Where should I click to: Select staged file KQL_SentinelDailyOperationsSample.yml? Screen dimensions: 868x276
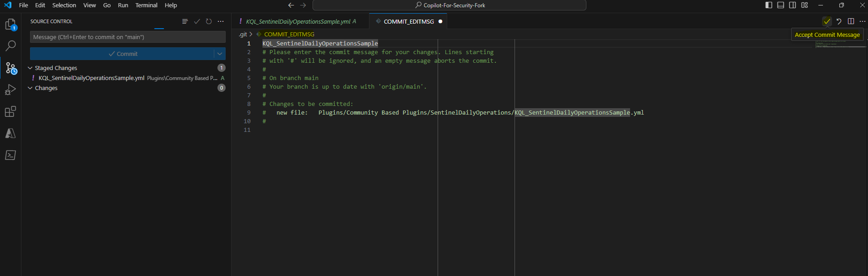(91, 78)
